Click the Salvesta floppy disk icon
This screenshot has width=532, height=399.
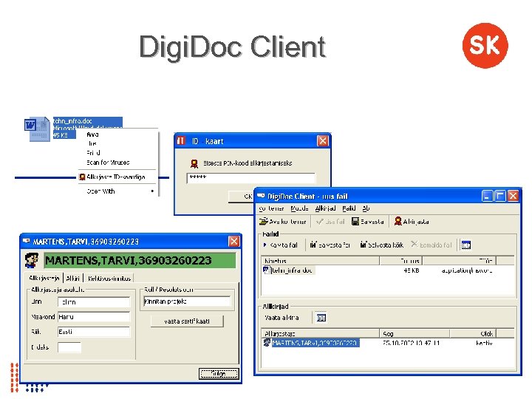(355, 222)
